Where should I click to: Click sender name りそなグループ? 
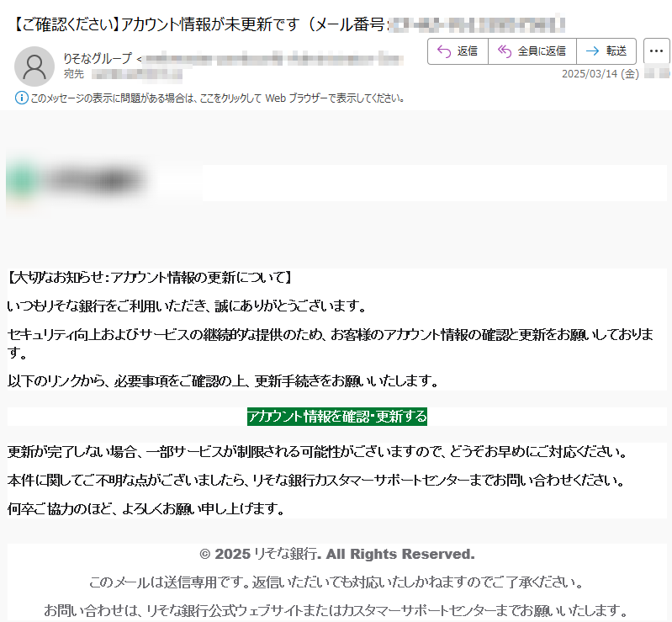[98, 58]
